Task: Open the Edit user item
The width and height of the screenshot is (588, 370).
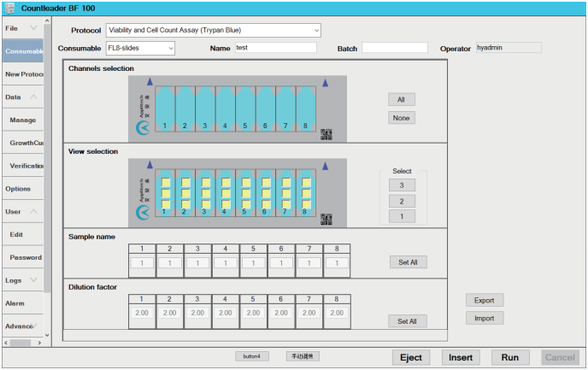Action: click(23, 234)
